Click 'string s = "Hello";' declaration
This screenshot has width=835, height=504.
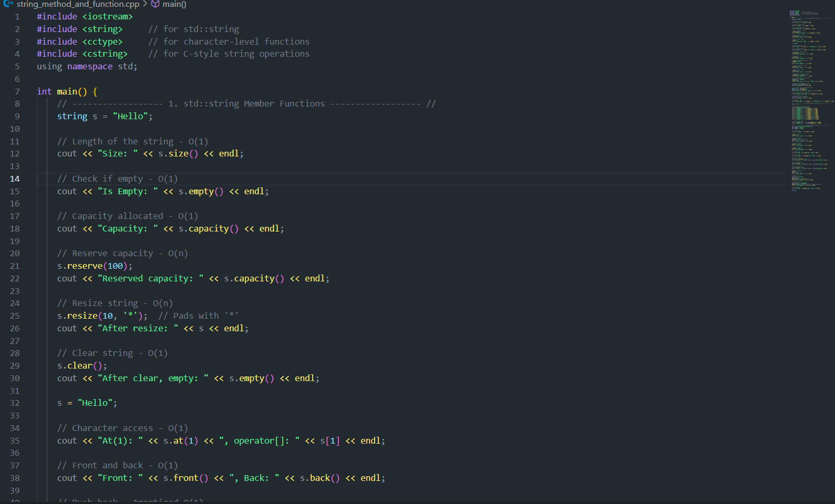pos(105,117)
